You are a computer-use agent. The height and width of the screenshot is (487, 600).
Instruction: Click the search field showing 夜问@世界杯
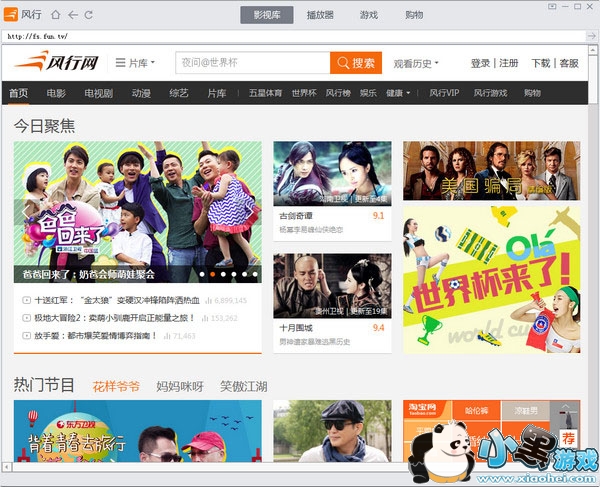(253, 63)
